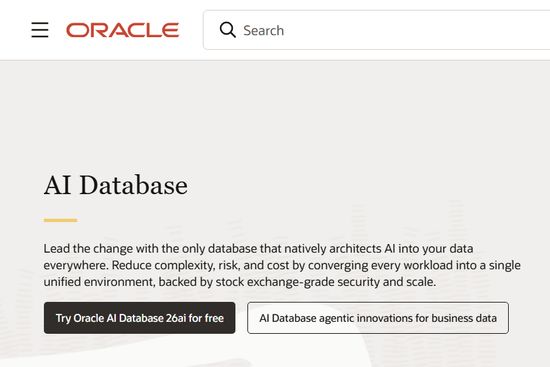Screen dimensions: 550x367
Task: Click the word 'Database' in the heading
Action: click(134, 185)
